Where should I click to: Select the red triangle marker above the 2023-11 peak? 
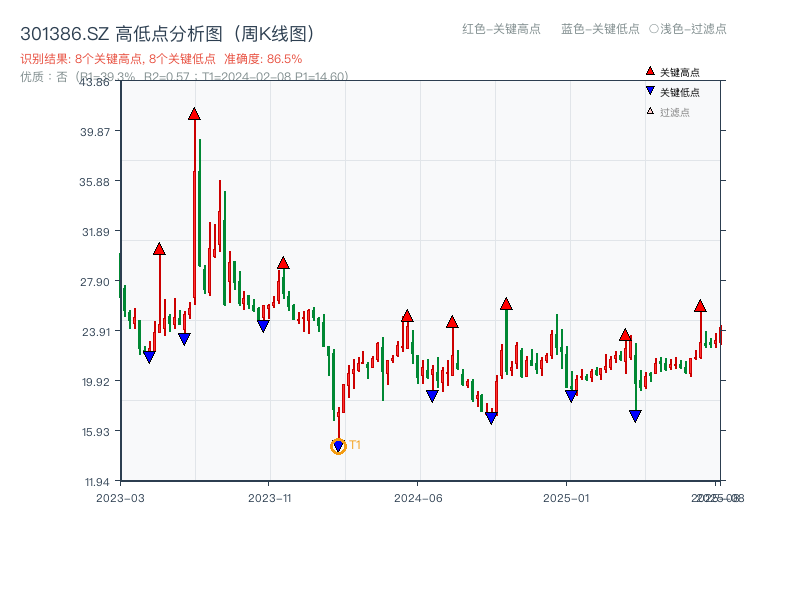pos(283,263)
